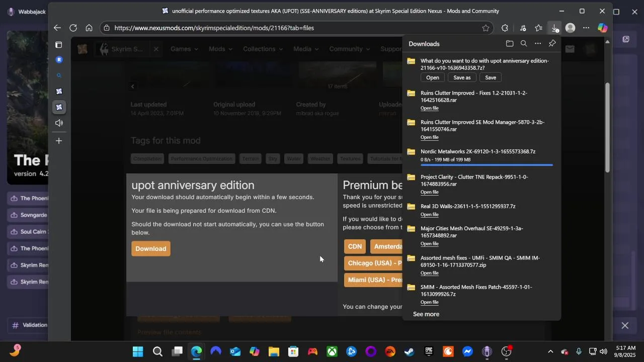Click the Performance Optimization tag

(x=201, y=159)
